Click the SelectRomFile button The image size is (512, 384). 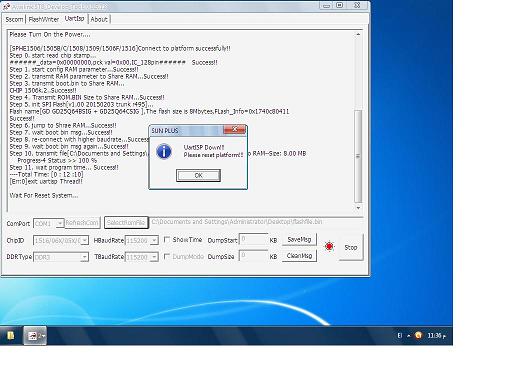126,223
